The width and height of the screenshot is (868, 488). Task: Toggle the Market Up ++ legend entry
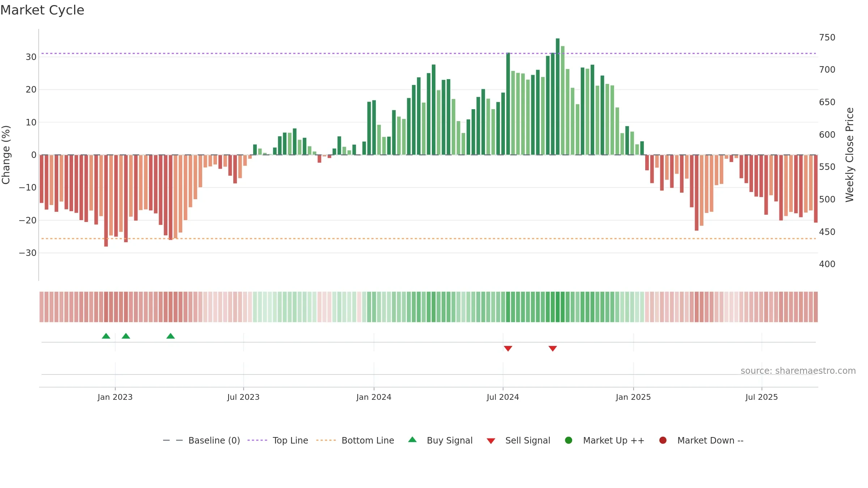coord(604,440)
